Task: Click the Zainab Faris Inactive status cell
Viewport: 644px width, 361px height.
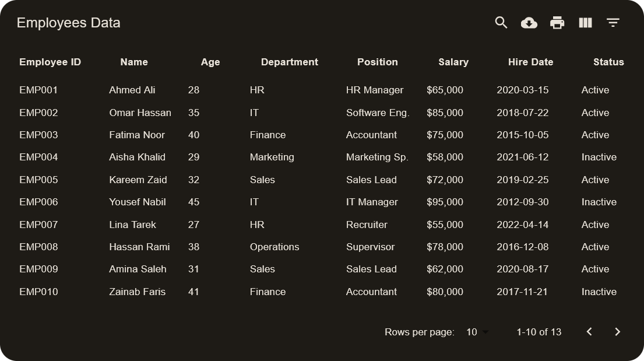Action: [599, 292]
